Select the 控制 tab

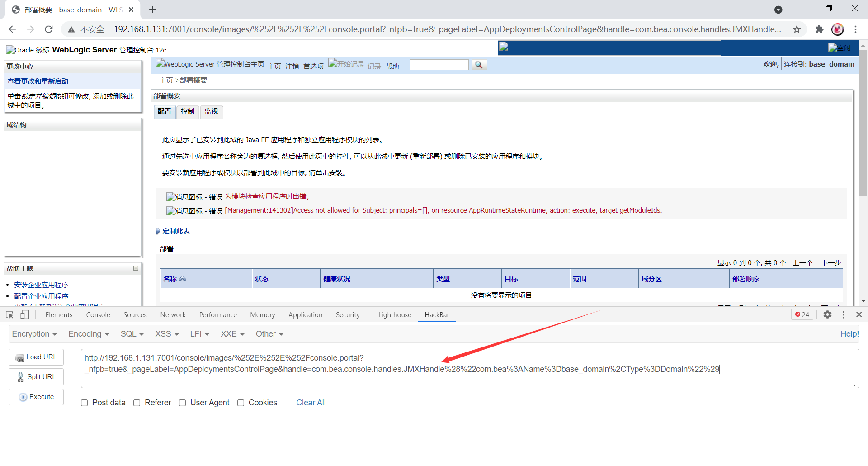pyautogui.click(x=188, y=111)
